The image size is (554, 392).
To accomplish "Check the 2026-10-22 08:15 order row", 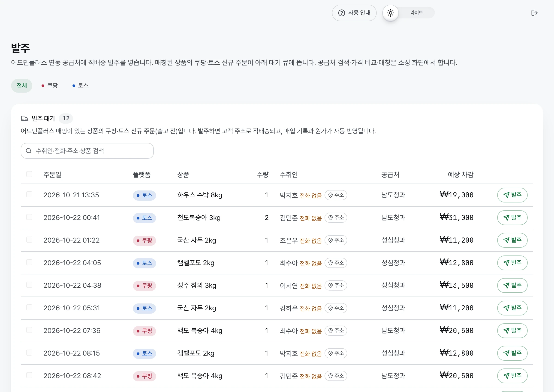I will point(29,353).
